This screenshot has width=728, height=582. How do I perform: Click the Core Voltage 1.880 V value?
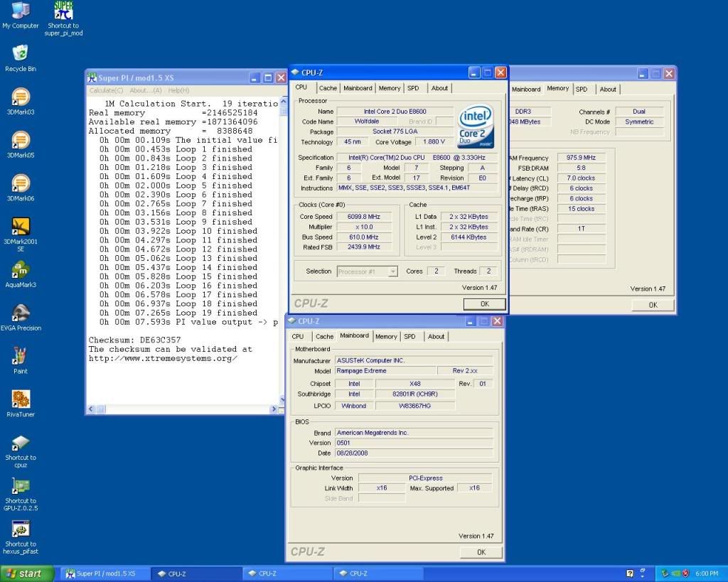[434, 142]
